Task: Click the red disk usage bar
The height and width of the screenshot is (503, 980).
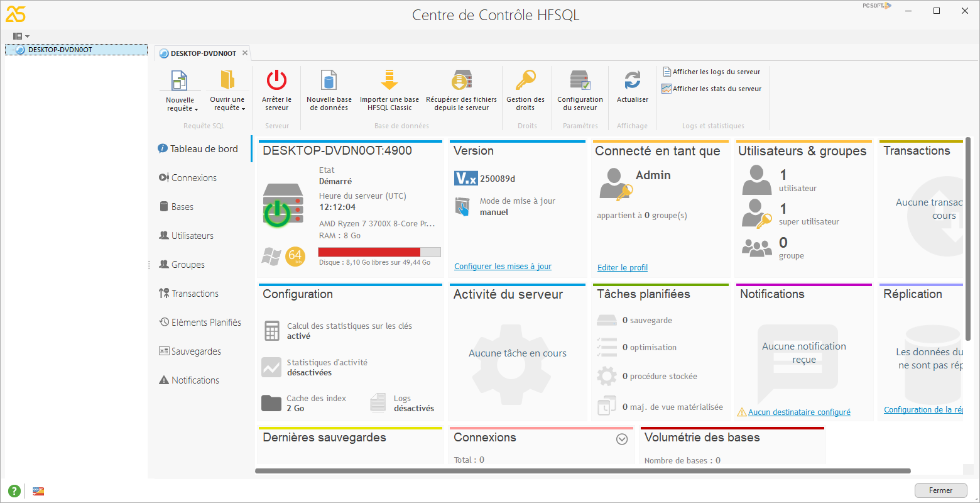Action: (369, 252)
